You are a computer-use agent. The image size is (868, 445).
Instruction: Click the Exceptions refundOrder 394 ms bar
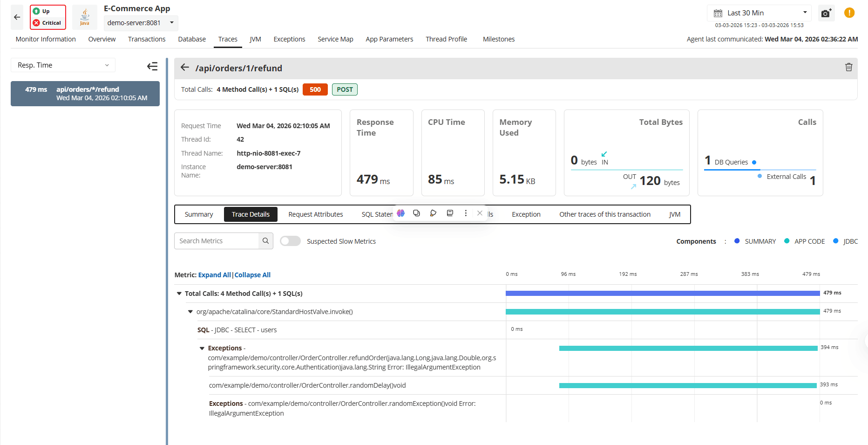688,348
